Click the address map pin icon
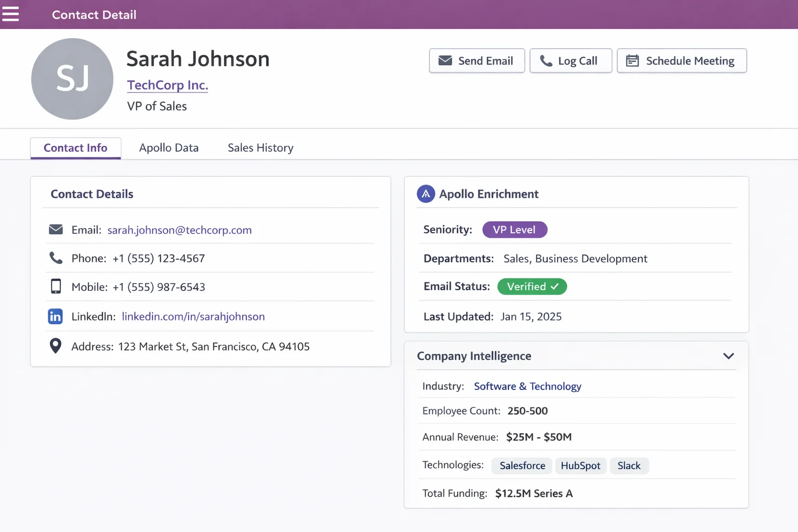Viewport: 798px width, 532px height. tap(56, 346)
